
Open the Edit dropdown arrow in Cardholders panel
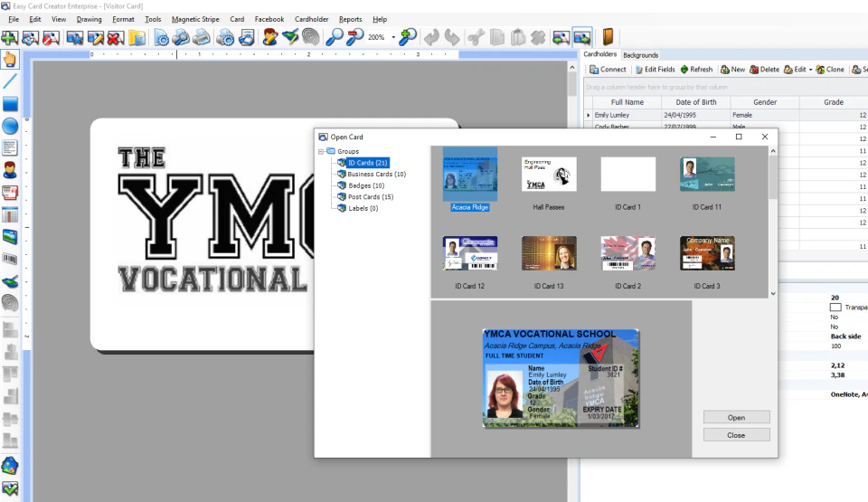point(810,70)
